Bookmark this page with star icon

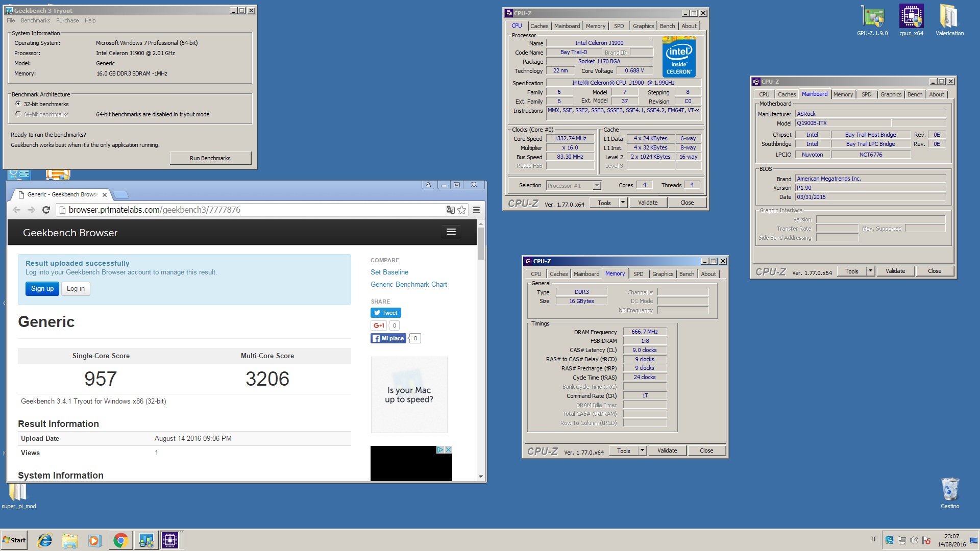tap(462, 210)
